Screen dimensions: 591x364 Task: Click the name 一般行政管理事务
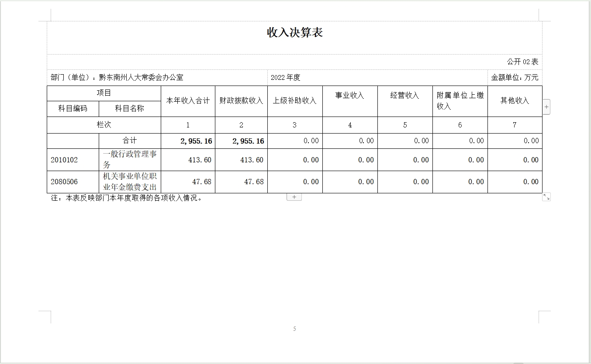[x=130, y=159]
